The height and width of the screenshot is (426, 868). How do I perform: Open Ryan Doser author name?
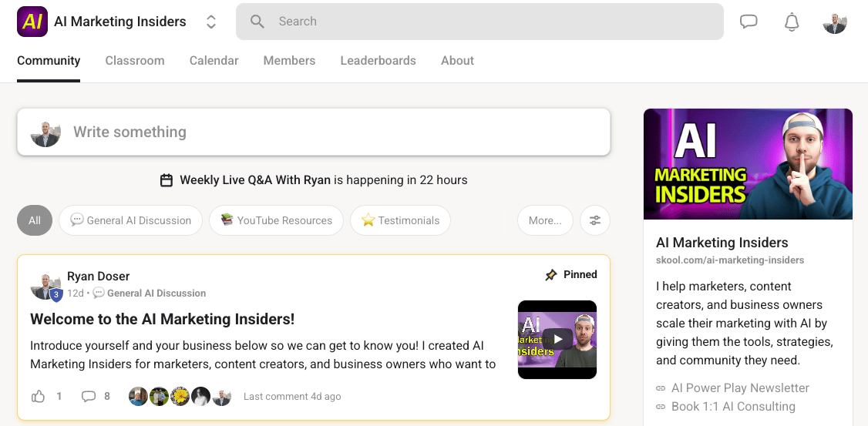[99, 276]
